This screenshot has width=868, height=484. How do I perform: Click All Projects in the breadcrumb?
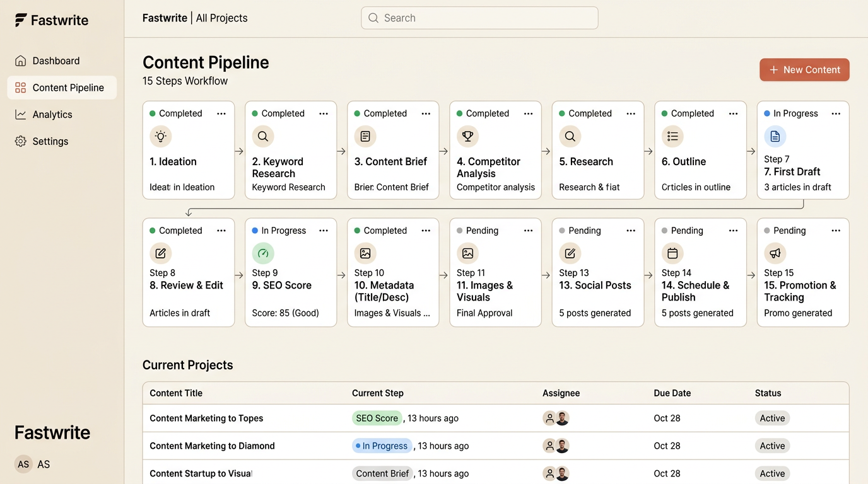[221, 18]
